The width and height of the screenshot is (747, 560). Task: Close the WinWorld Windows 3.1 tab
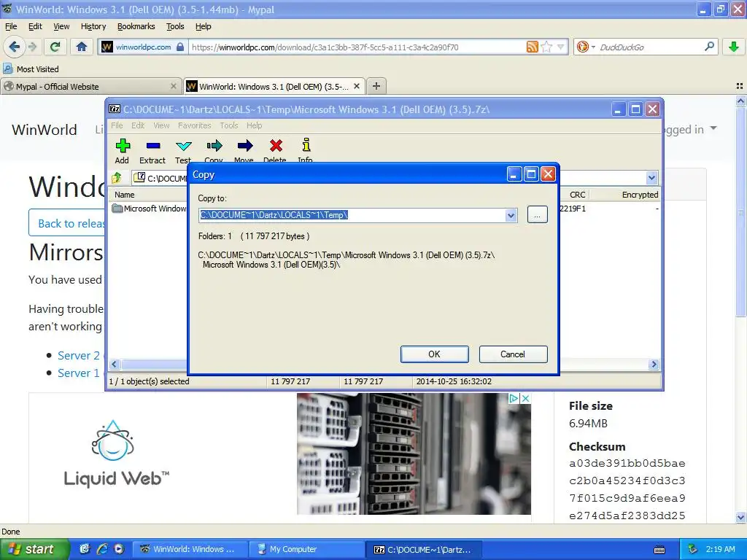[x=356, y=86]
